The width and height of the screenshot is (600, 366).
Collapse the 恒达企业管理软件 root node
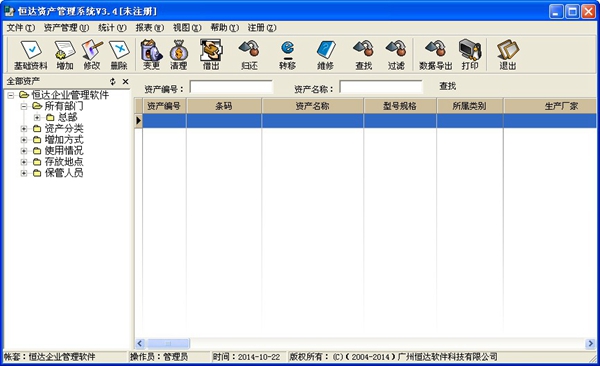pyautogui.click(x=11, y=95)
